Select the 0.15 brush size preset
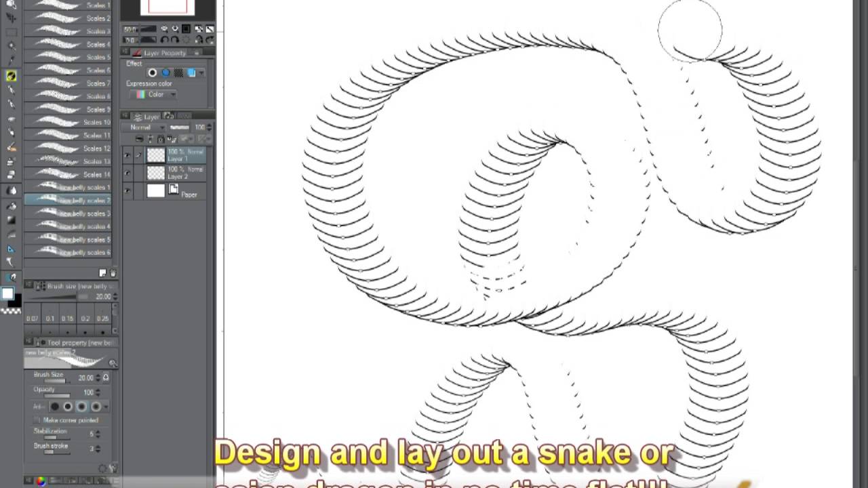 click(x=67, y=319)
